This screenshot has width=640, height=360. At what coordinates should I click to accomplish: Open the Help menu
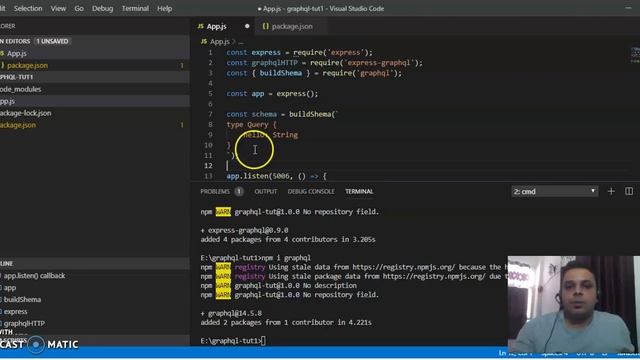pos(164,8)
